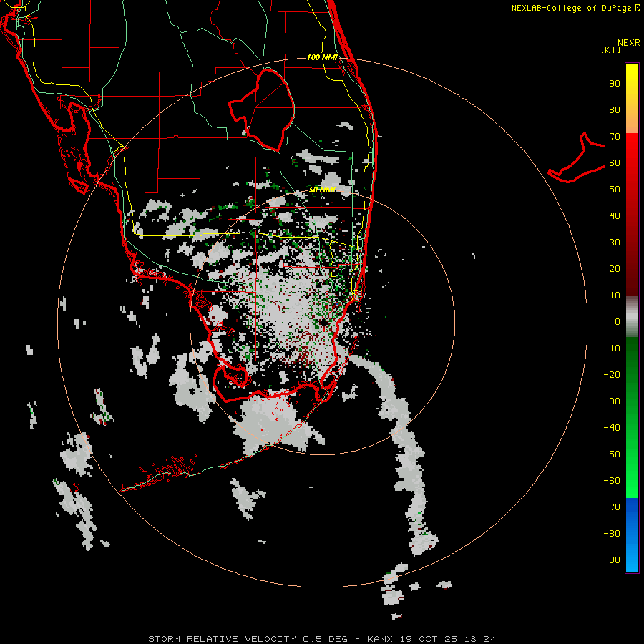Image resolution: width=644 pixels, height=644 pixels.
Task: Click the 19 OCT 25 date in caption
Action: [x=429, y=639]
